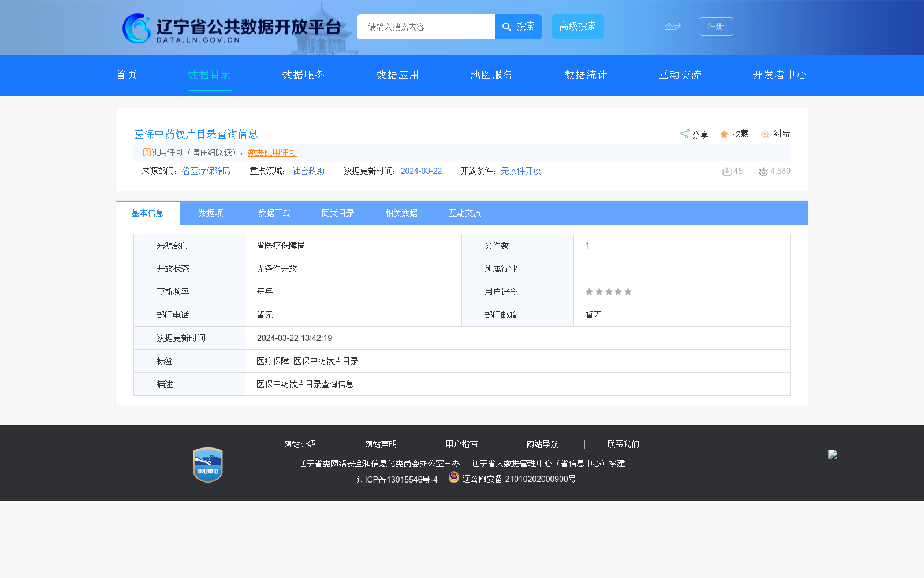Image resolution: width=924 pixels, height=578 pixels.
Task: Click the dataset title 医保中药饮片目录查询信息
Action: point(196,134)
